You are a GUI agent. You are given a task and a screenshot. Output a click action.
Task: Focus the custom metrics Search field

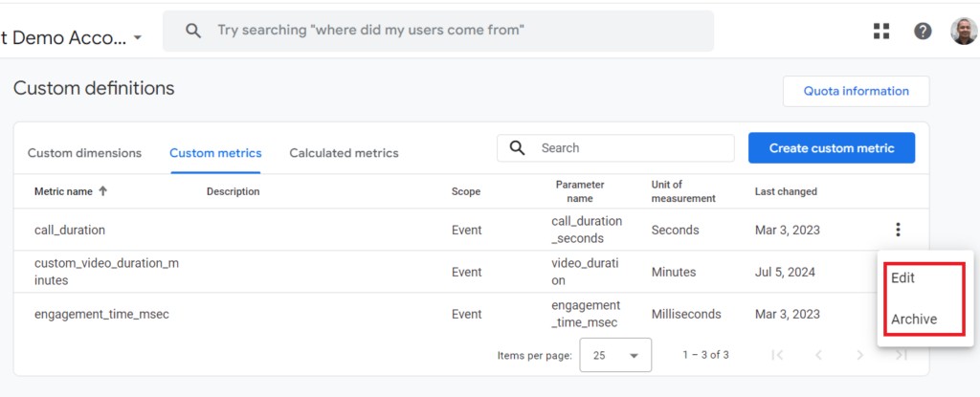click(615, 148)
